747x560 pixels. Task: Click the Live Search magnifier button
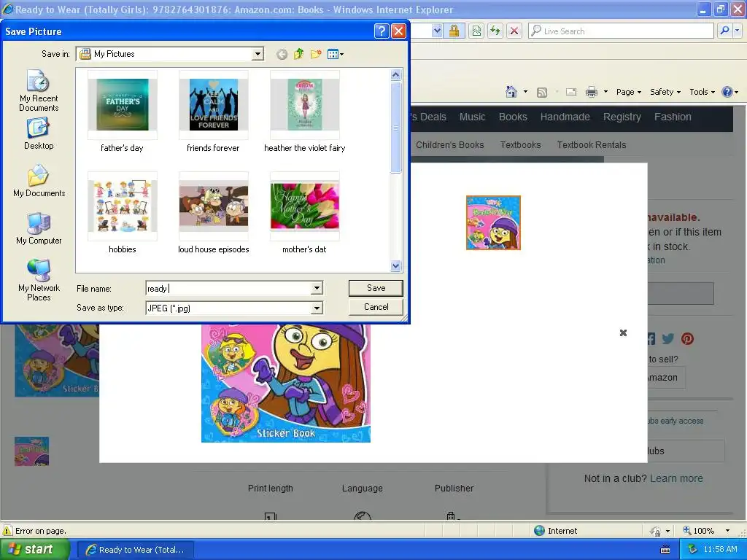click(724, 31)
